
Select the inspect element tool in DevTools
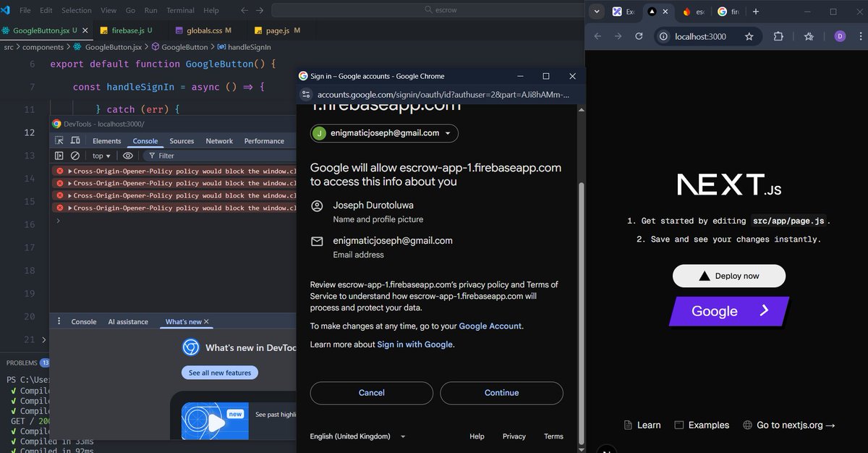tap(61, 141)
